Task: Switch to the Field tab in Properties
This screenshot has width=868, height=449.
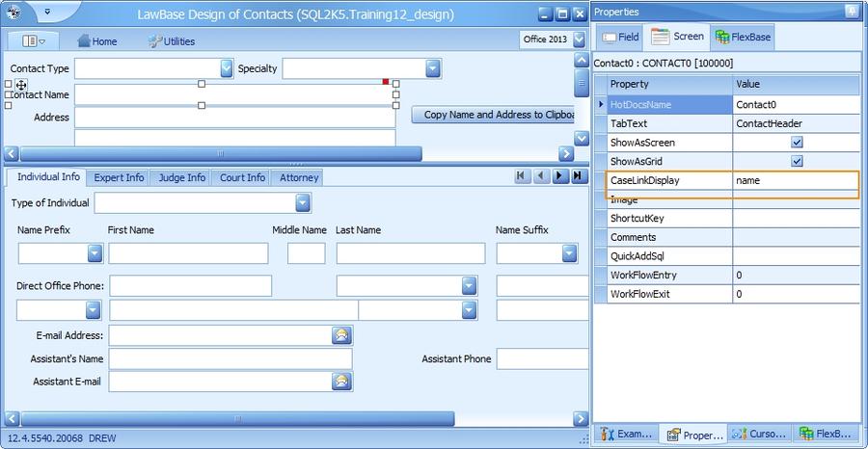Action: (620, 37)
